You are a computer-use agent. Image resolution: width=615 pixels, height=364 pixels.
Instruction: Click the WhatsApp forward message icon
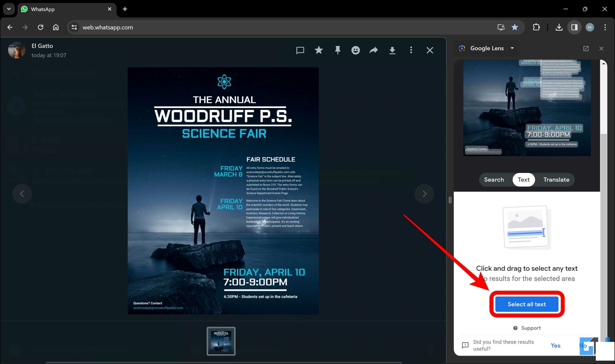point(374,50)
